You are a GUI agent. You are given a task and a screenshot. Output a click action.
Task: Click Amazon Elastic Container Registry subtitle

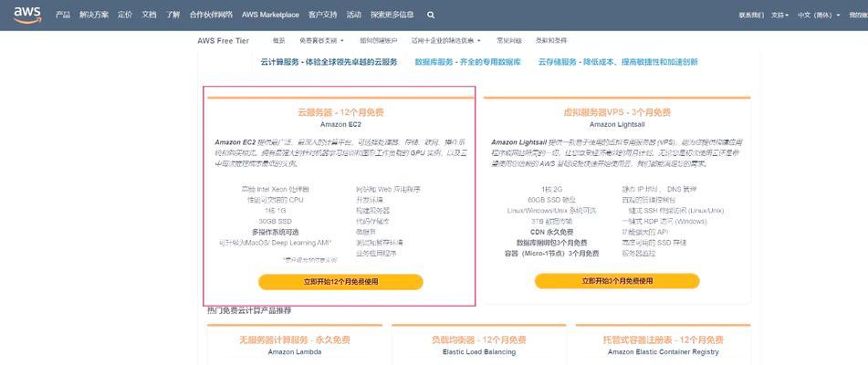pos(664,351)
